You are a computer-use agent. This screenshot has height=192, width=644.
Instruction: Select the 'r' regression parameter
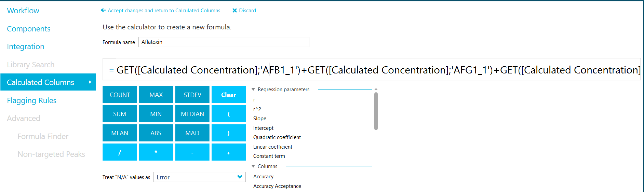[254, 100]
